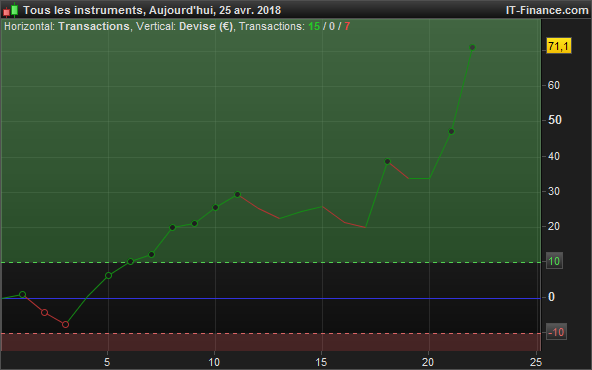Screen dimensions: 592x370
Task: Open the Devise (€) vertical axis option
Action: tap(206, 26)
